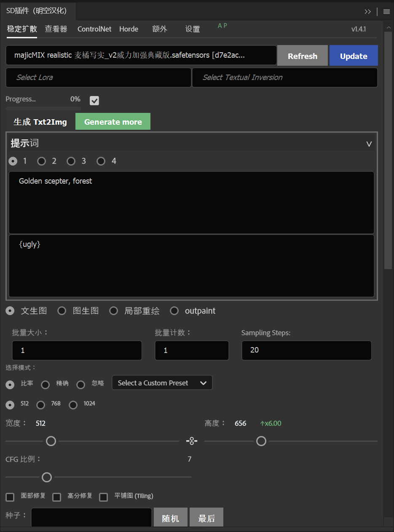Click the CFG 比例 slider handle
The height and width of the screenshot is (532, 394).
[x=47, y=477]
